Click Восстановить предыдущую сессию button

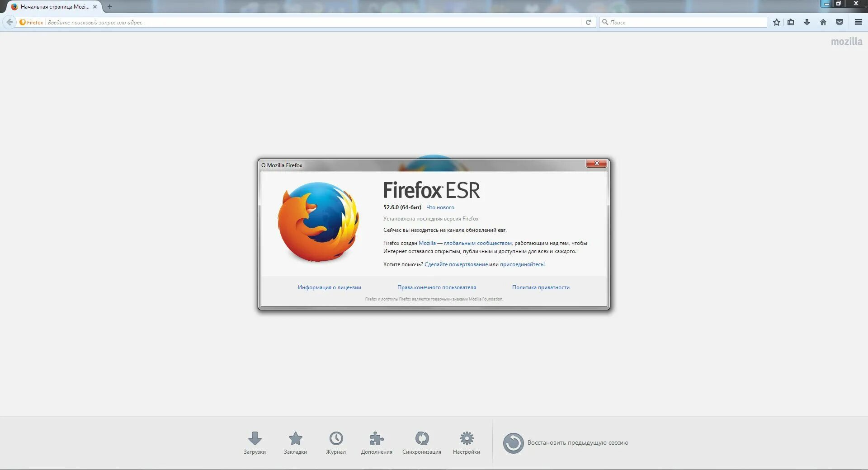(x=566, y=443)
